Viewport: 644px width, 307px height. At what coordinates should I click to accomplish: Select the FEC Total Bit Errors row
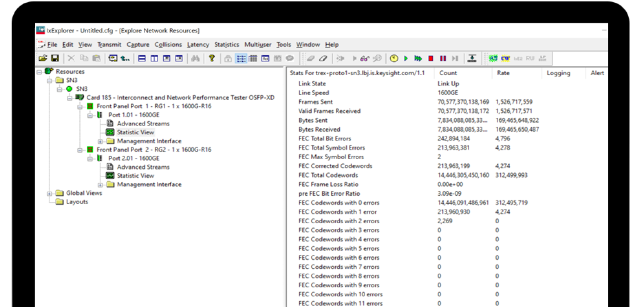(x=447, y=139)
